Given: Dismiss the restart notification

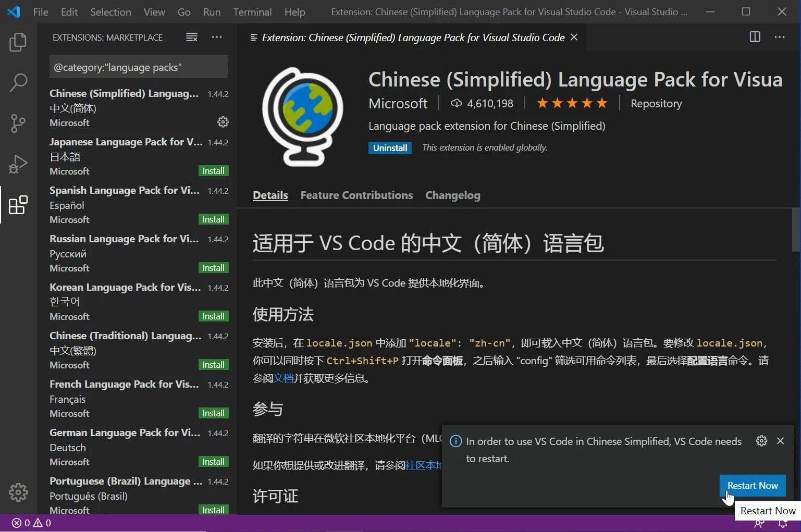Looking at the screenshot, I should [780, 441].
